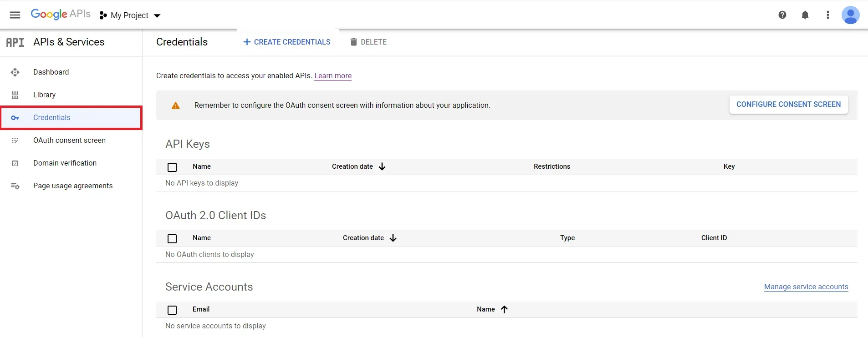Click the DELETE button
The height and width of the screenshot is (337, 868).
[x=368, y=42]
